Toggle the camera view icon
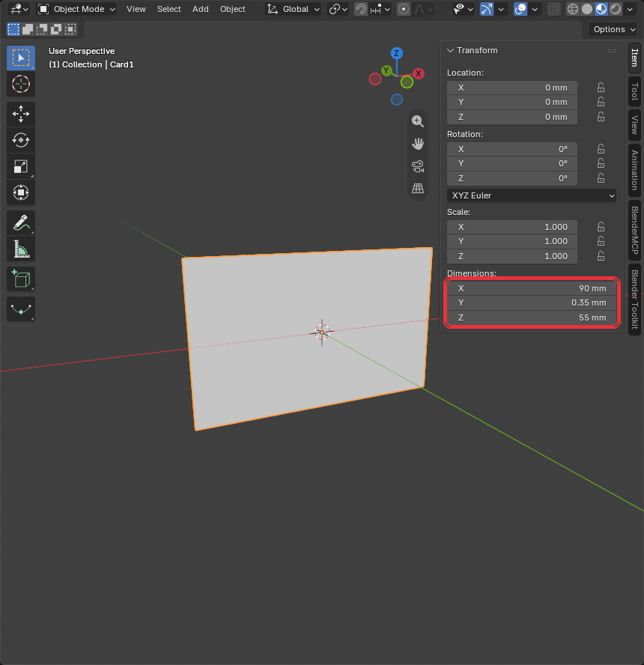The height and width of the screenshot is (665, 644). pos(418,166)
